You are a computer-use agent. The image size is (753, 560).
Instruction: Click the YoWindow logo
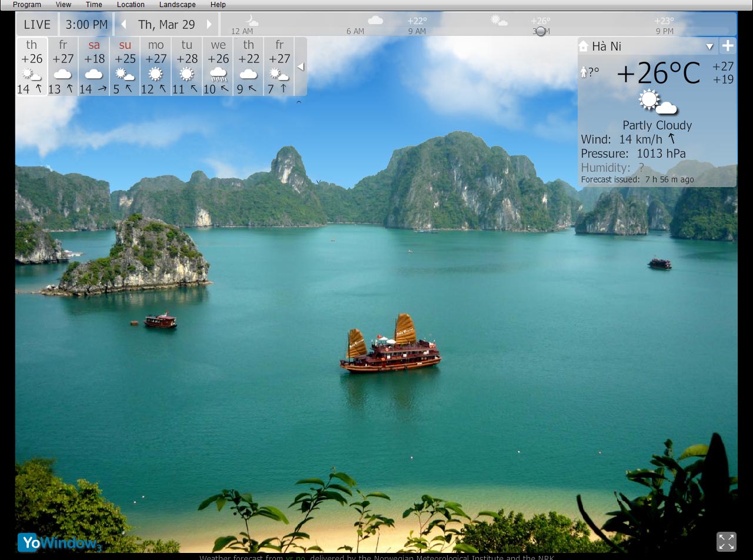59,542
